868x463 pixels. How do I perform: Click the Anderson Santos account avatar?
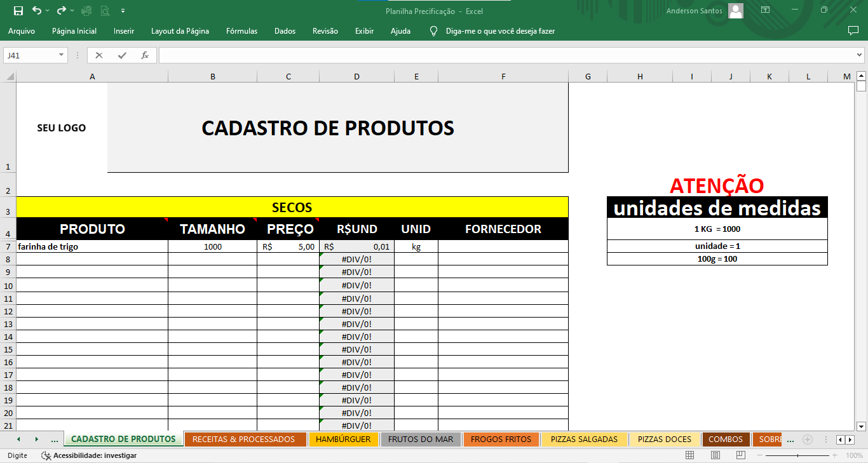[736, 11]
